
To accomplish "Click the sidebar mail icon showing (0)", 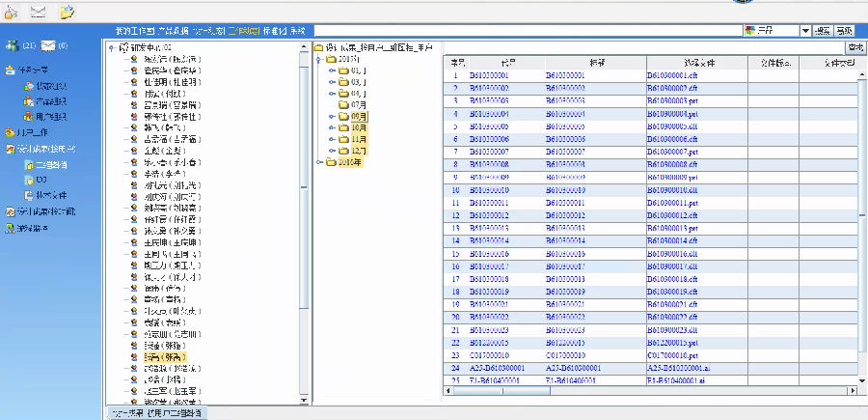I will (48, 45).
